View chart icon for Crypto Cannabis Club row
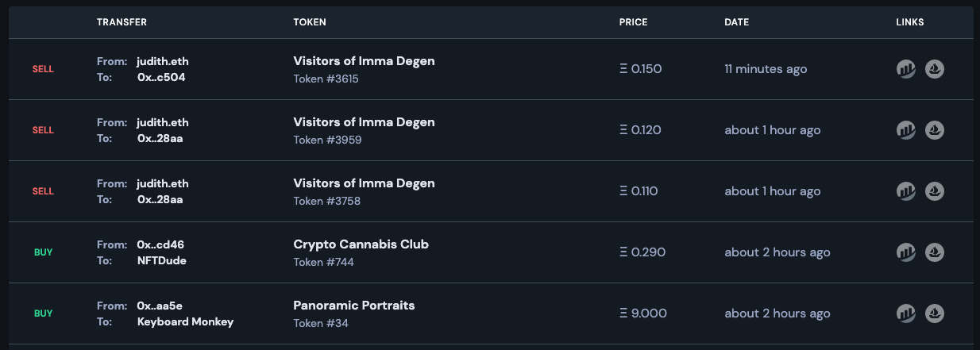 click(x=906, y=252)
